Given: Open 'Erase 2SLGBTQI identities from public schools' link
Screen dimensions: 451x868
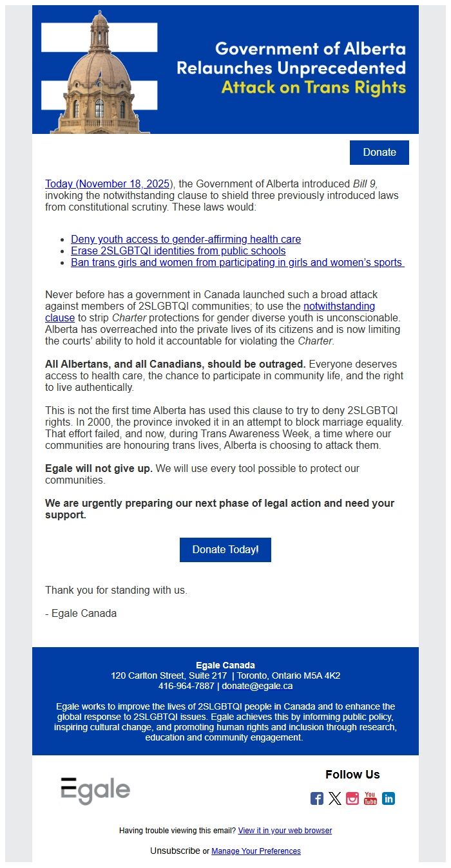Looking at the screenshot, I should click(178, 250).
